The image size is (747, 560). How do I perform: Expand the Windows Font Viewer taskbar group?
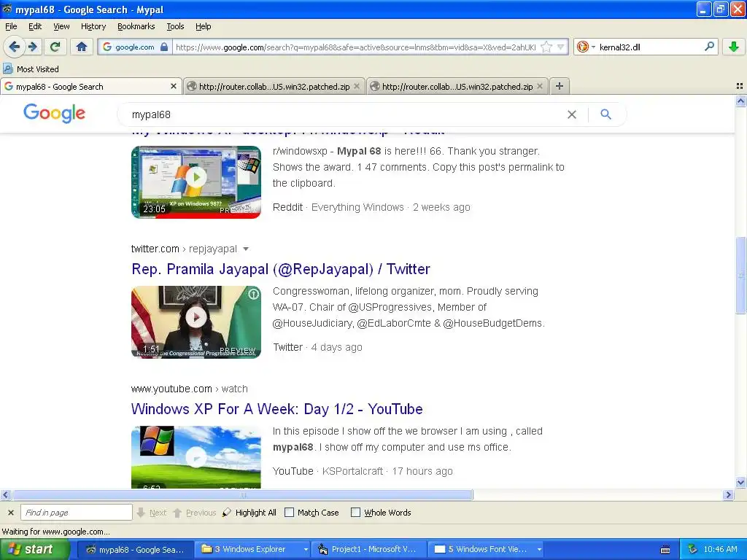click(539, 550)
